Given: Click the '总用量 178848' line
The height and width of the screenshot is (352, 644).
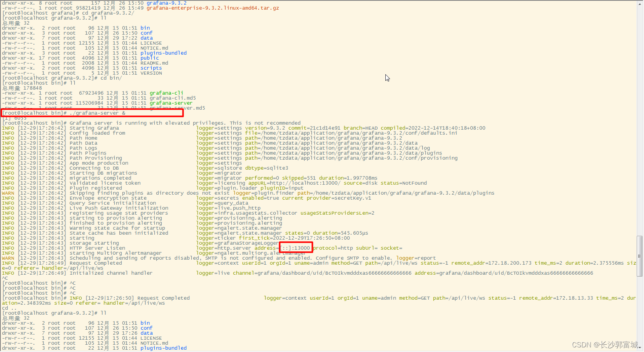Looking at the screenshot, I should coord(22,88).
